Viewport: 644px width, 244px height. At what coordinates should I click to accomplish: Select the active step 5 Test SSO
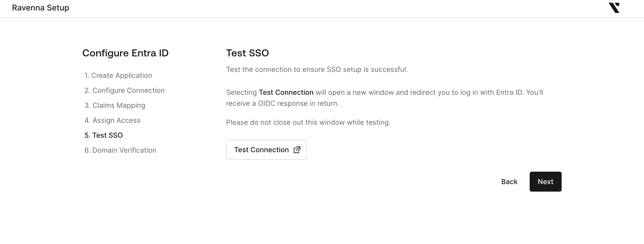104,135
